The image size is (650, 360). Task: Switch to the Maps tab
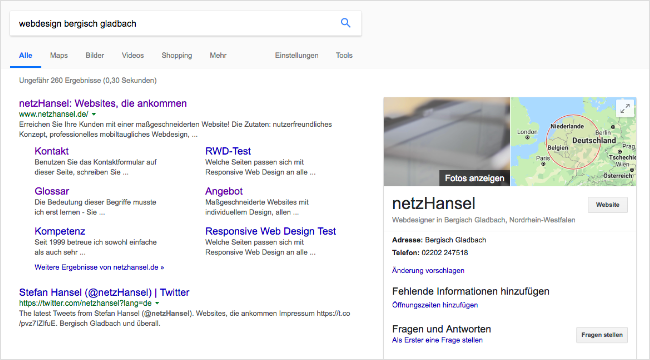[59, 56]
